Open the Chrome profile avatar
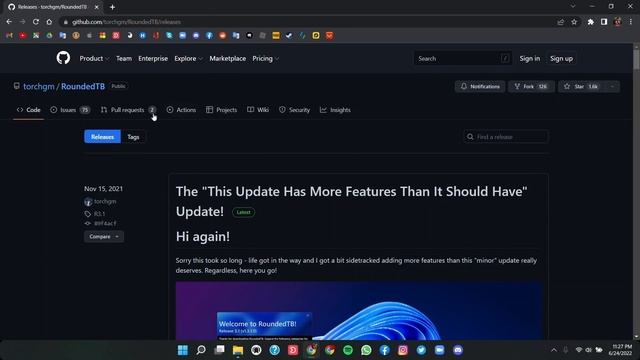This screenshot has width=640, height=360. 618,22
